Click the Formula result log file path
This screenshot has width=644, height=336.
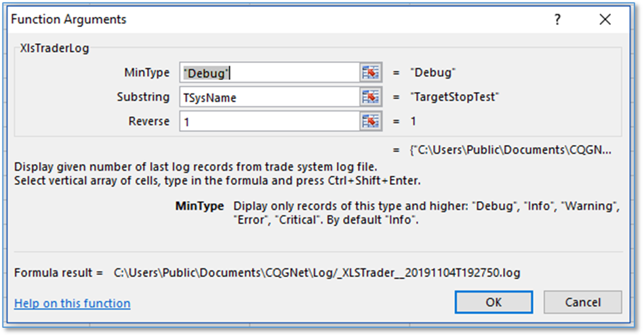coord(317,272)
